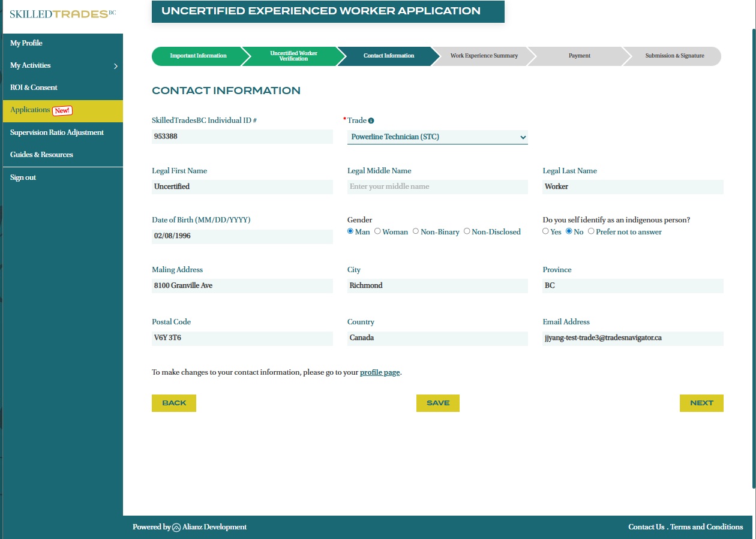Choose Yes for indigenous self-identification
Image resolution: width=756 pixels, height=539 pixels.
pyautogui.click(x=545, y=231)
